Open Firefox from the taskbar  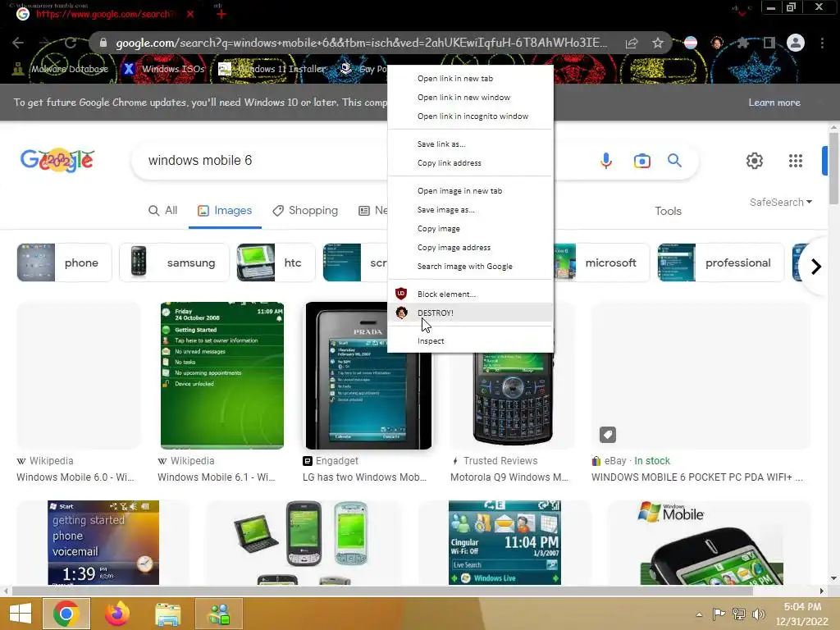pyautogui.click(x=116, y=614)
